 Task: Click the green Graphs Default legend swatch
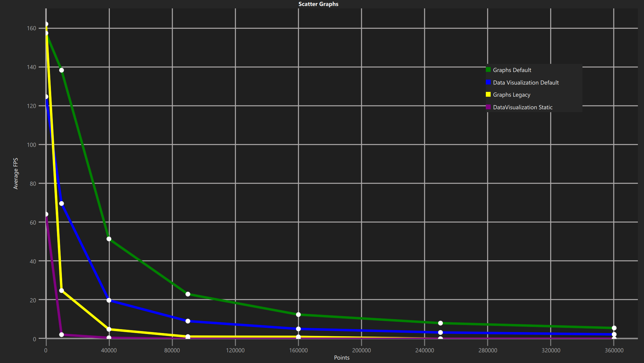pyautogui.click(x=488, y=70)
